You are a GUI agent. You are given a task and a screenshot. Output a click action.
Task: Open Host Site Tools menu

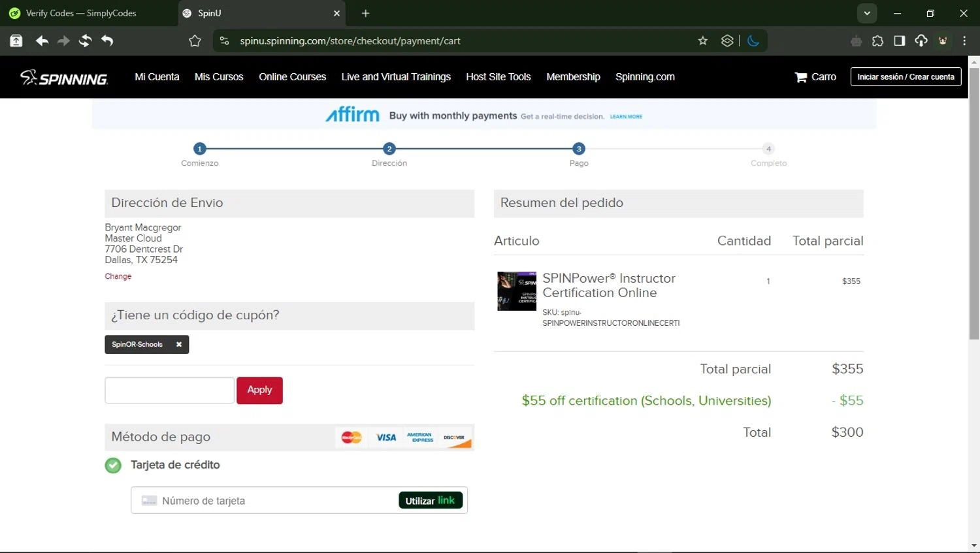(498, 77)
